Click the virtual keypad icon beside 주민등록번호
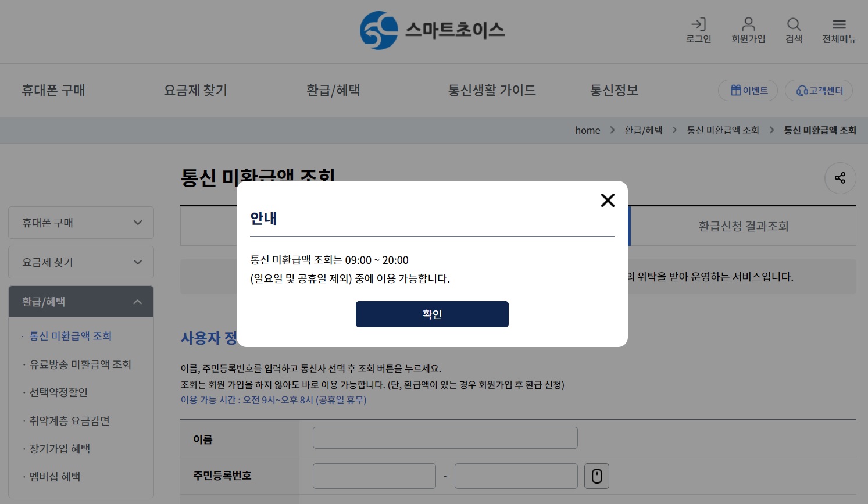 596,476
